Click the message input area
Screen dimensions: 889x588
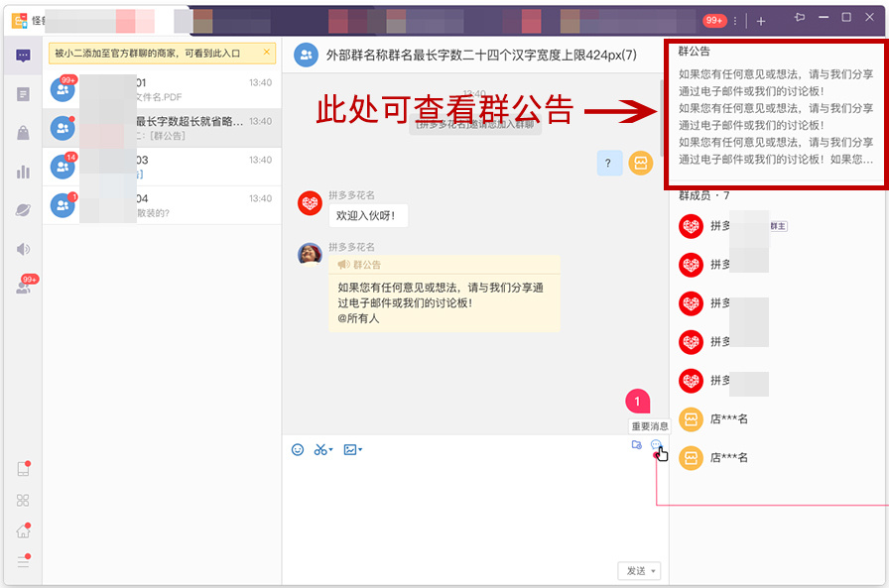475,510
